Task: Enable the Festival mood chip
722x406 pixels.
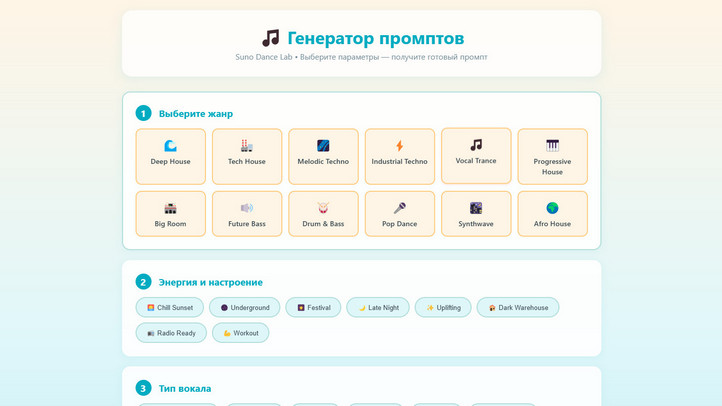Action: pos(313,307)
